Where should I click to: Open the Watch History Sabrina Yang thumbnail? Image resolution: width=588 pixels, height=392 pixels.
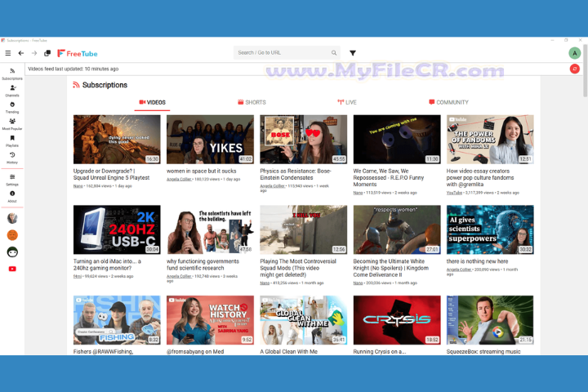coord(210,320)
